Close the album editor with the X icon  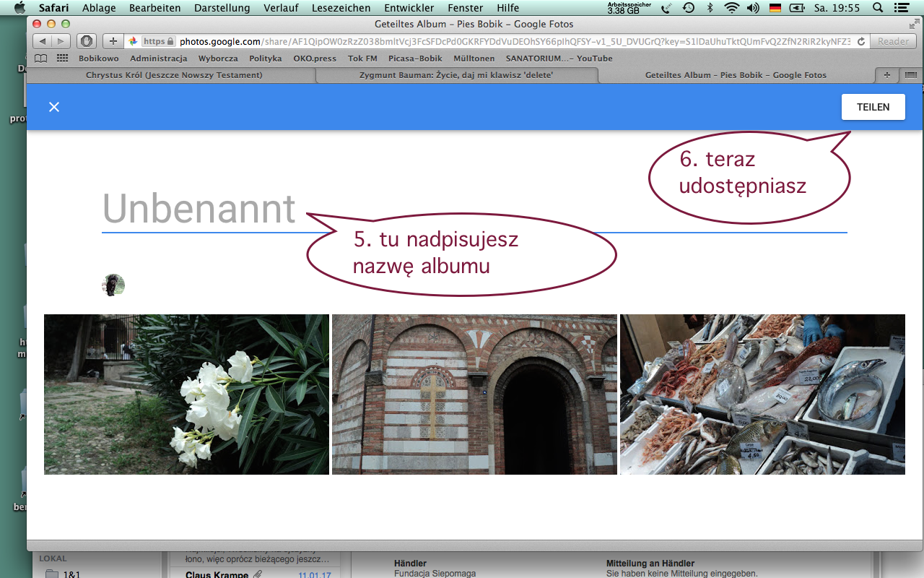(54, 107)
